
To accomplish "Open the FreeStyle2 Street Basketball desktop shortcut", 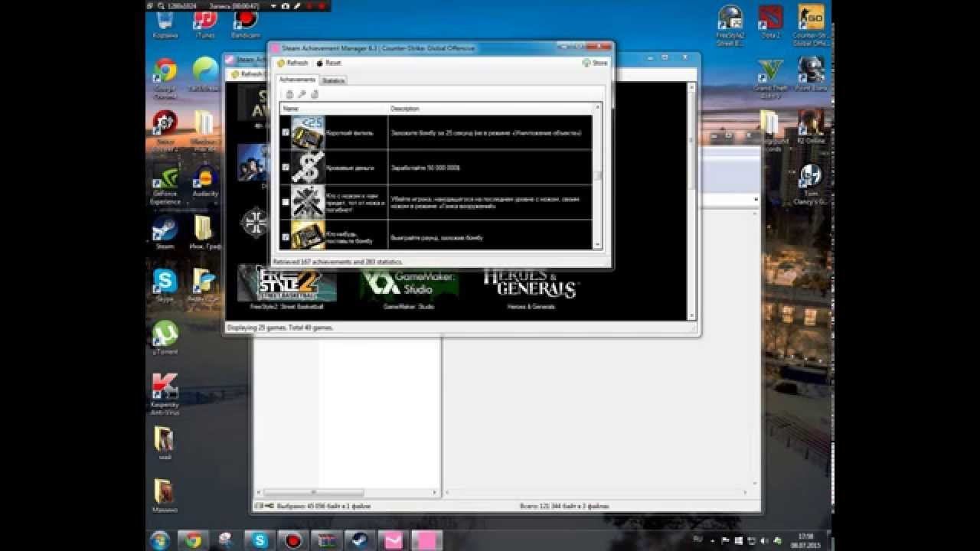I will click(x=730, y=25).
